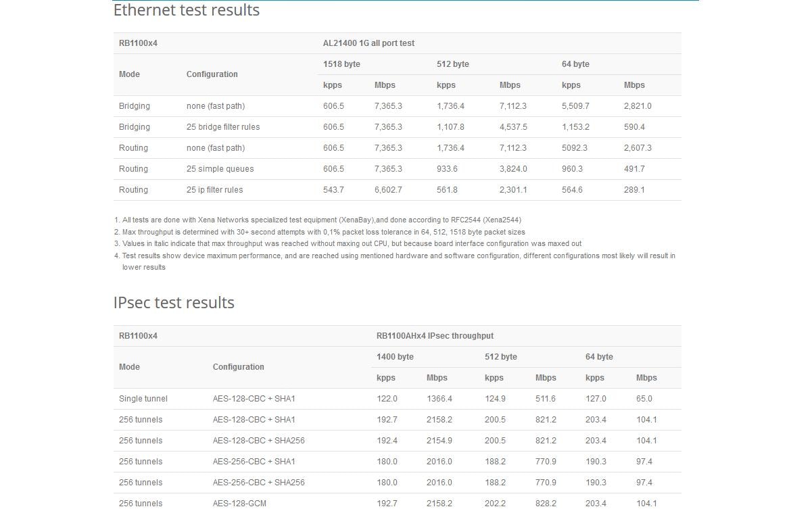
Task: Click 'RB1100x4' in the Ethernet table header
Action: (x=138, y=43)
